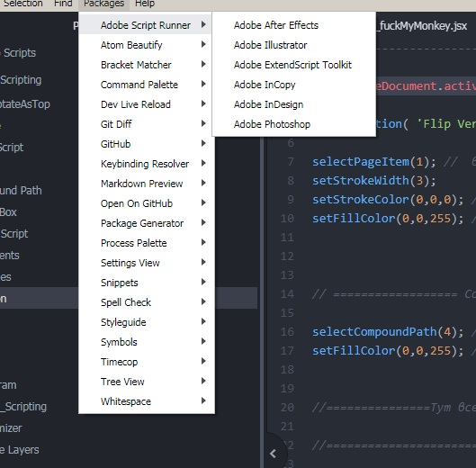Open the Help menu
476x468 pixels.
(x=145, y=4)
